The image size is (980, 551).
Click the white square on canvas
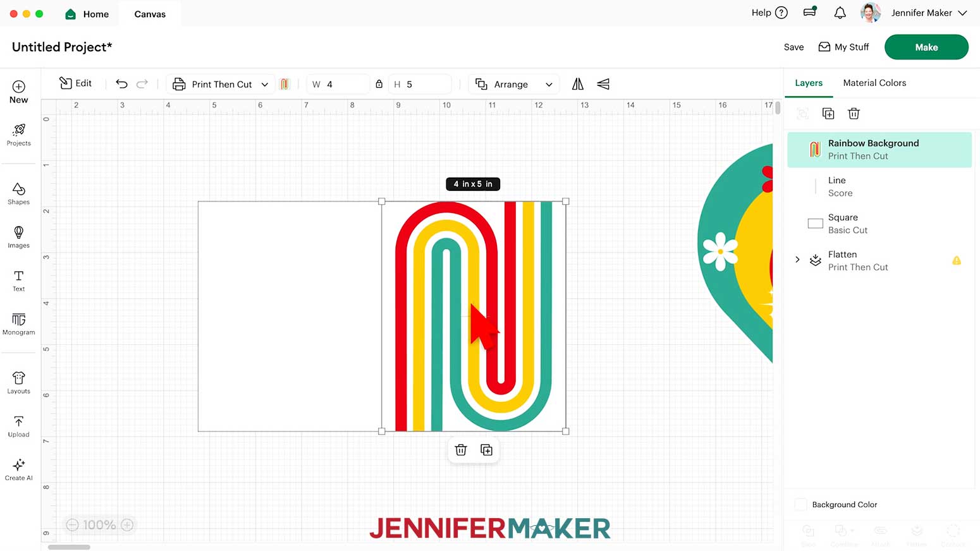point(290,316)
